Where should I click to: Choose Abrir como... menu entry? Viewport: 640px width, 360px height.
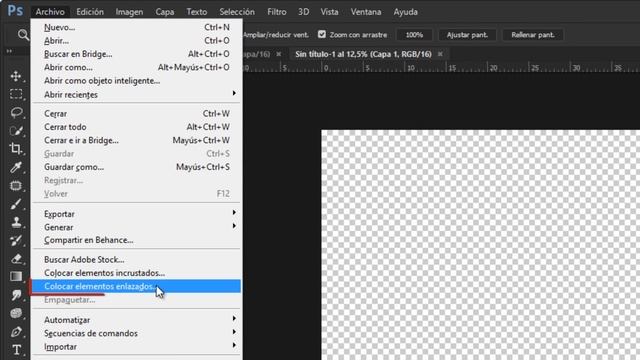[x=136, y=67]
